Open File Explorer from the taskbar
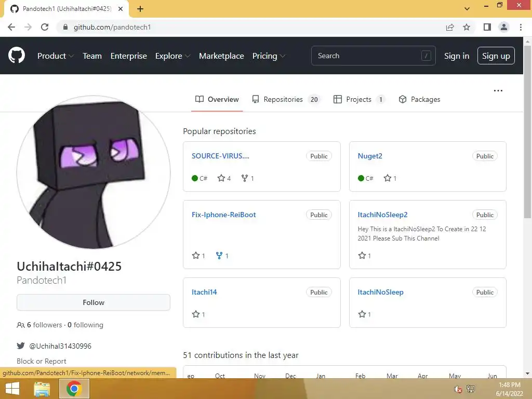The image size is (532, 399). 42,389
